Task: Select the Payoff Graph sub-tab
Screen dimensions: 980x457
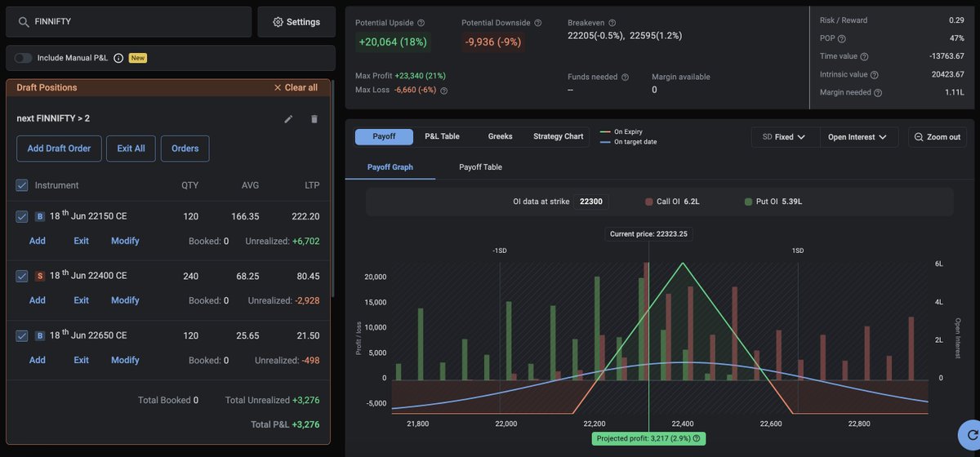Action: [x=390, y=167]
